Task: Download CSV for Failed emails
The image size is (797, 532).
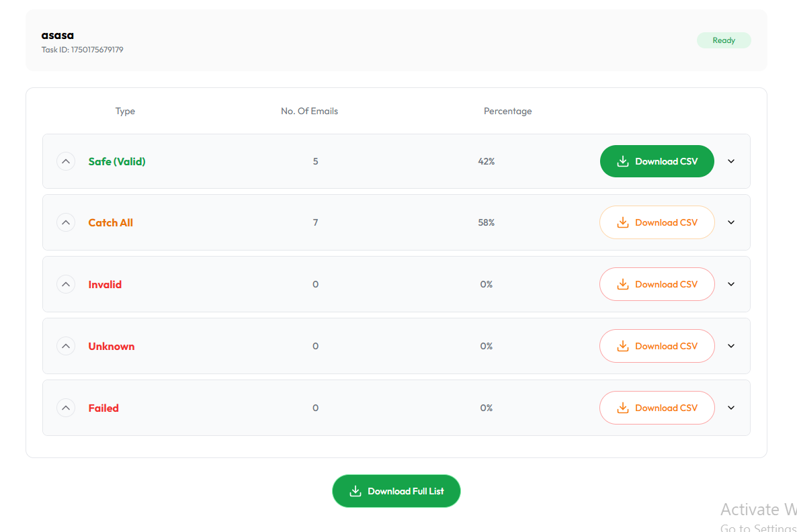Action: pyautogui.click(x=657, y=408)
